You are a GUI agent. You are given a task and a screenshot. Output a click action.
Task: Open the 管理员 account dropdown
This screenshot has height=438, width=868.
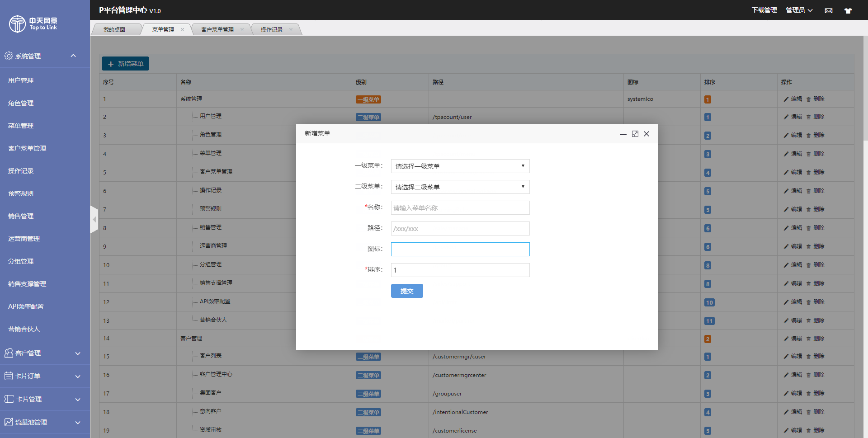click(x=799, y=10)
